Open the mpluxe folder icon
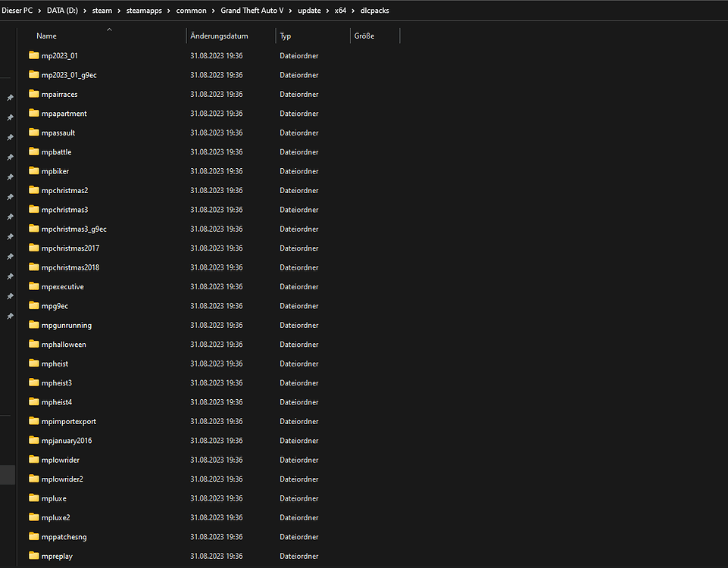The image size is (728, 568). (35, 498)
